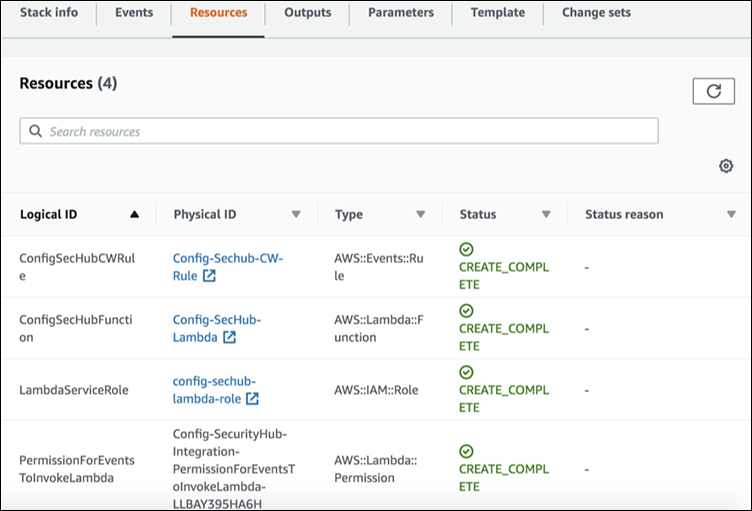The width and height of the screenshot is (752, 511).
Task: Sort by Logical ID ascending arrow
Action: (x=134, y=214)
